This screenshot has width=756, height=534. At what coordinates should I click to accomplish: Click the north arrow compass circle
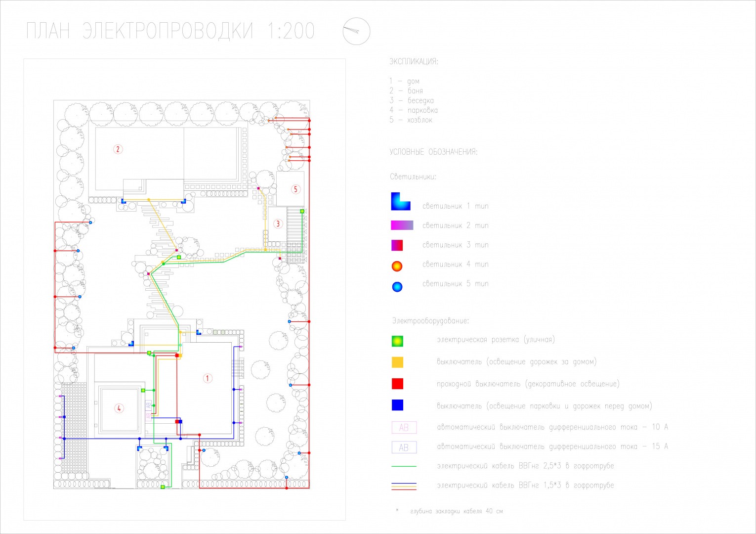[356, 32]
